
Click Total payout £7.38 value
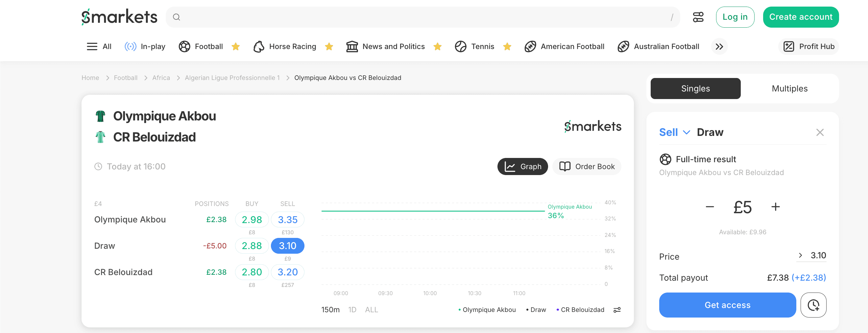[778, 278]
